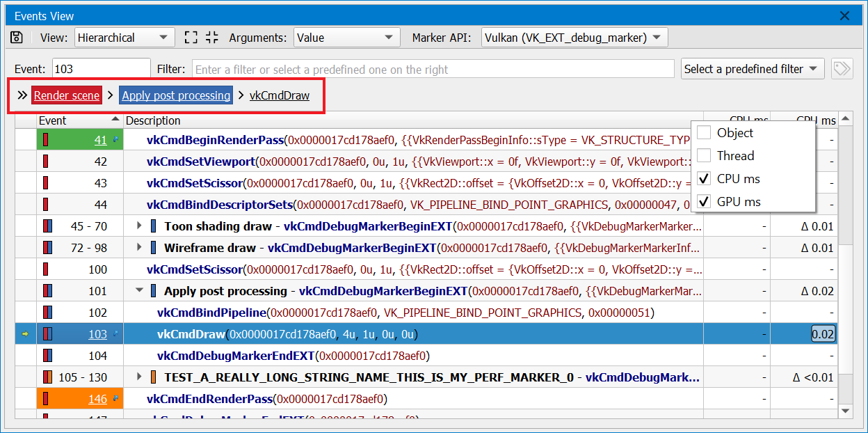Screen dimensions: 868x433
Task: Open the Select a predefined filter dropdown
Action: pos(752,68)
